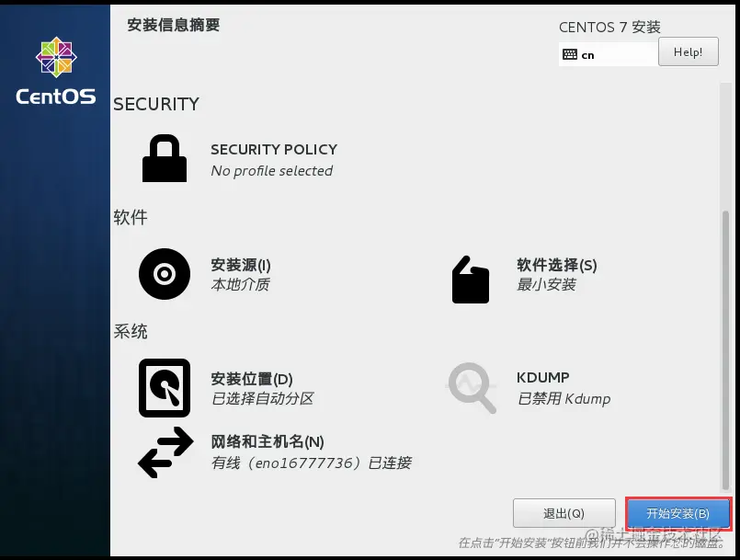
Task: Click the vertical scrollbar on the right
Action: 725,350
